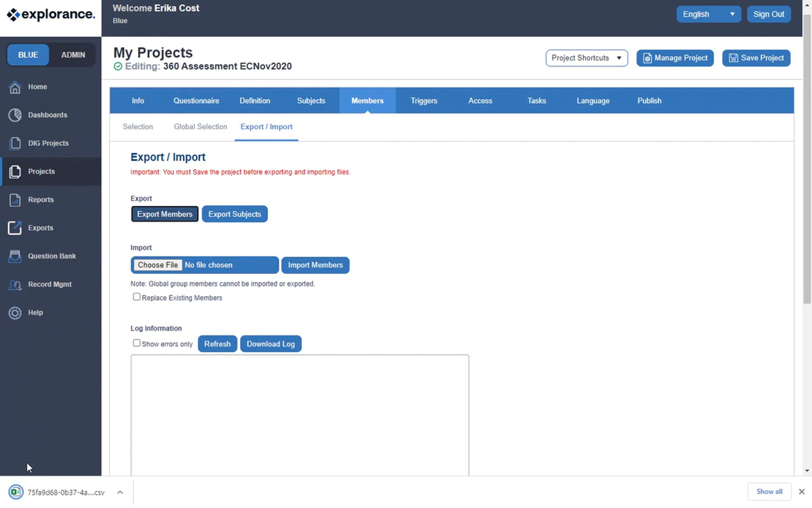The image size is (812, 508).
Task: Check the Show errors only box
Action: [x=136, y=343]
